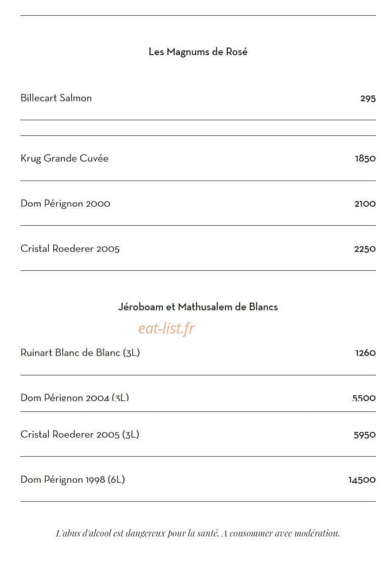Click the 2250 price
Viewport: 392px width, 564px height.
365,249
